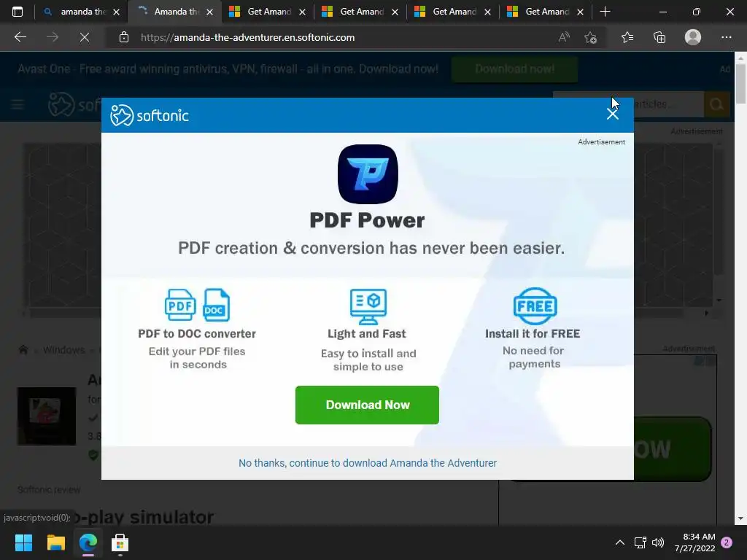Click the DOC file icon in converter feature
747x560 pixels.
[x=216, y=305]
